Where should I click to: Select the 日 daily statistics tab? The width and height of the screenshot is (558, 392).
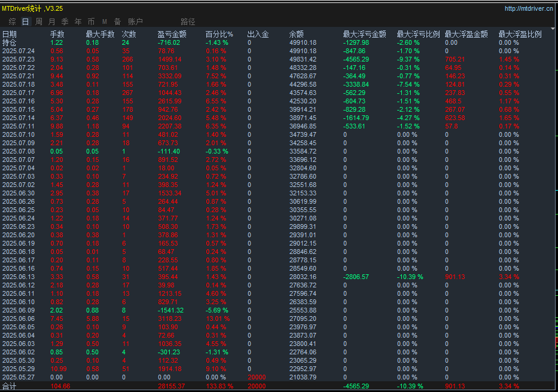pos(25,22)
